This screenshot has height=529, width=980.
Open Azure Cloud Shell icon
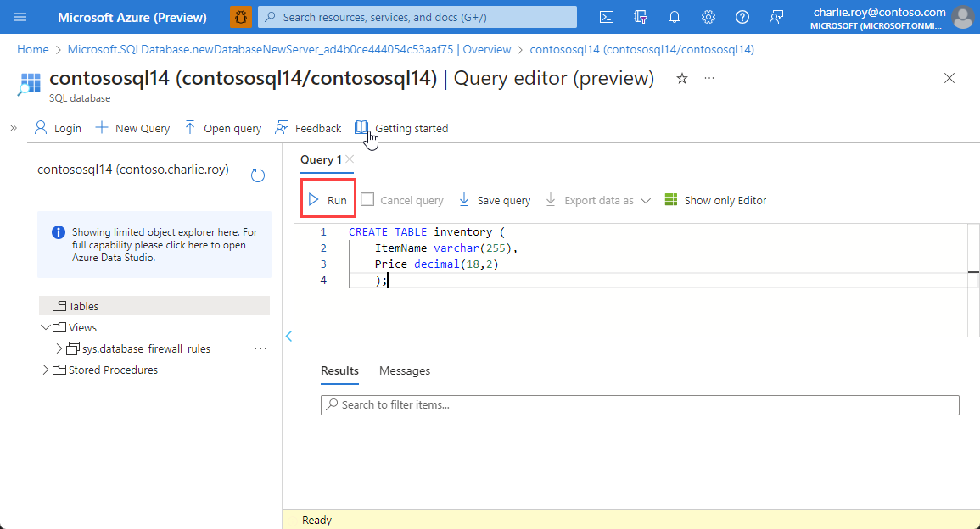(x=607, y=17)
